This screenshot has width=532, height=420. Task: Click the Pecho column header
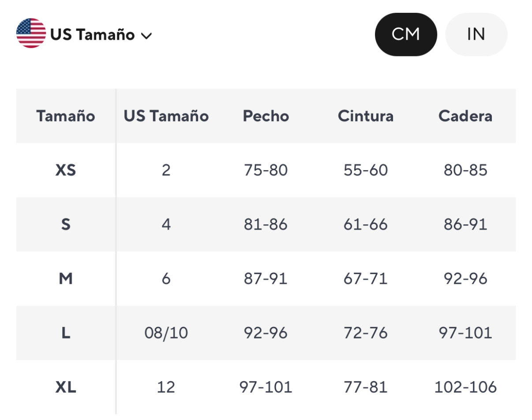pos(266,116)
